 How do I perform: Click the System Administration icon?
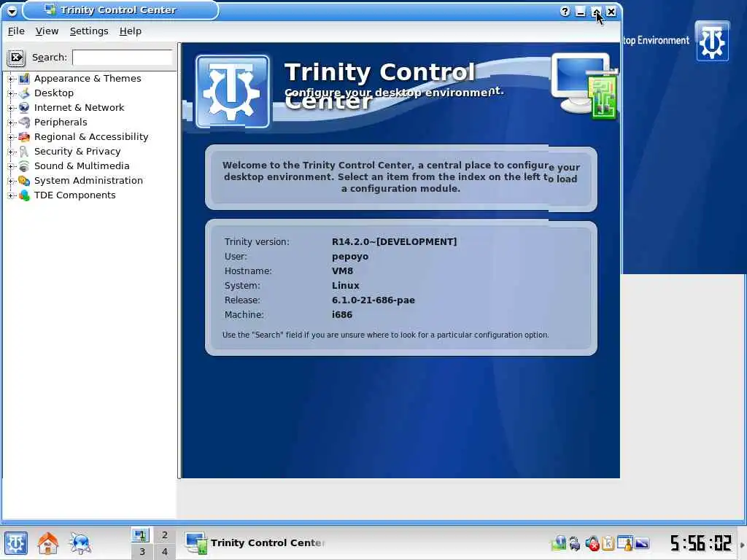pos(24,181)
